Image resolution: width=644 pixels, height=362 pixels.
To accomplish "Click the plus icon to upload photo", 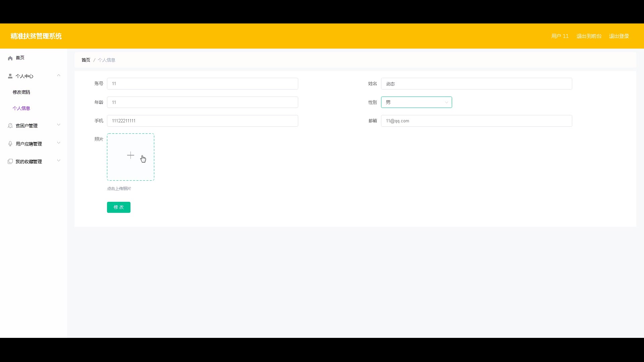I will click(130, 155).
